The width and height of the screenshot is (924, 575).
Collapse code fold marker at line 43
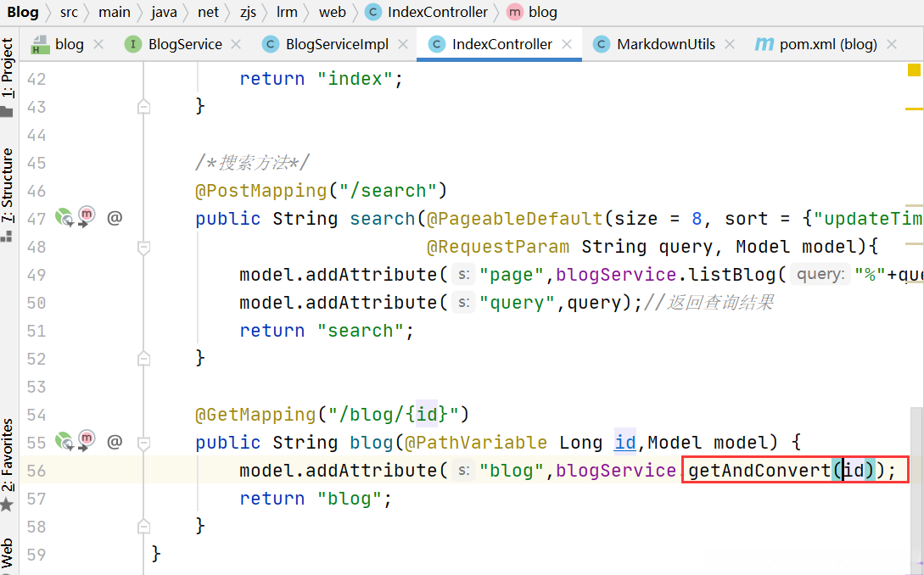(x=143, y=107)
